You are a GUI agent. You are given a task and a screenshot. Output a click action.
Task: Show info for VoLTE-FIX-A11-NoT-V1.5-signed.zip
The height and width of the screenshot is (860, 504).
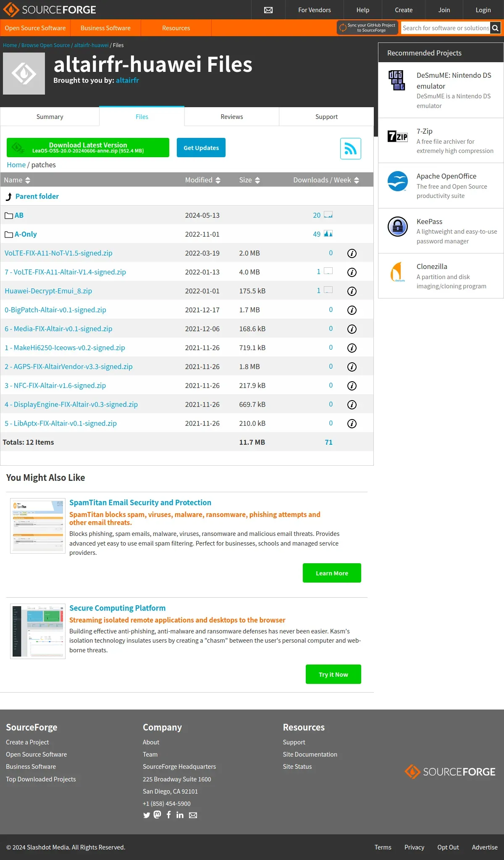click(352, 253)
